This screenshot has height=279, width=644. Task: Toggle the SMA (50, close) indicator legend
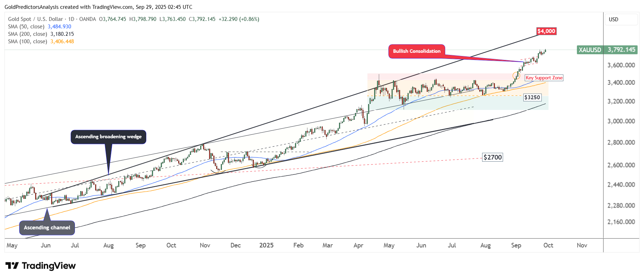[x=26, y=27]
